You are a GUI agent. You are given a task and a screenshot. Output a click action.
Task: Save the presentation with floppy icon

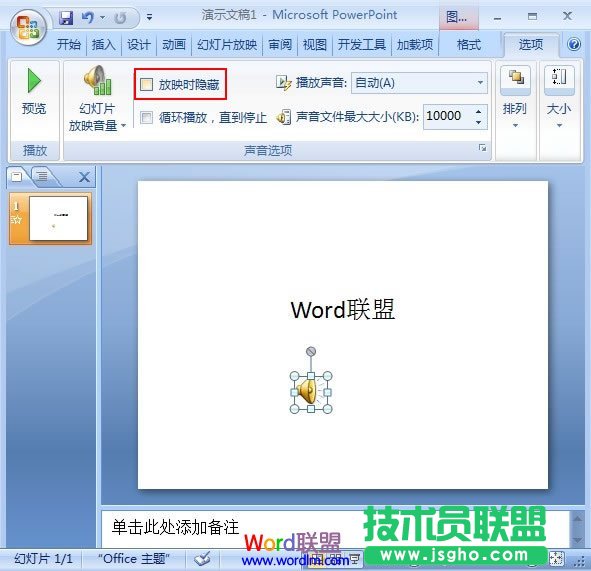pyautogui.click(x=66, y=17)
